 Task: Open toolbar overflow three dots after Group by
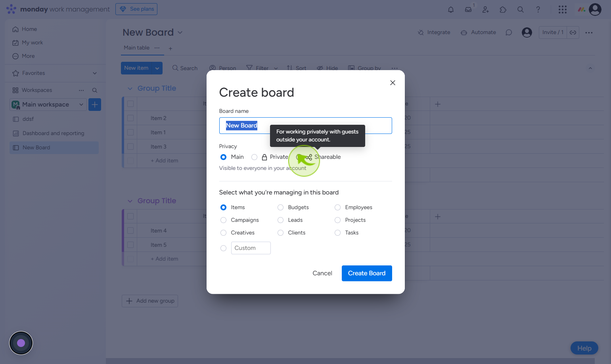[x=395, y=68]
